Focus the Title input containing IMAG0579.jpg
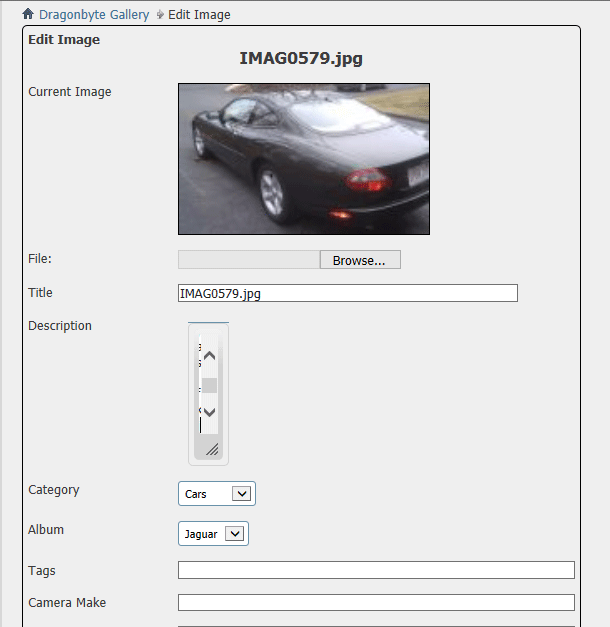This screenshot has height=627, width=610. [348, 293]
